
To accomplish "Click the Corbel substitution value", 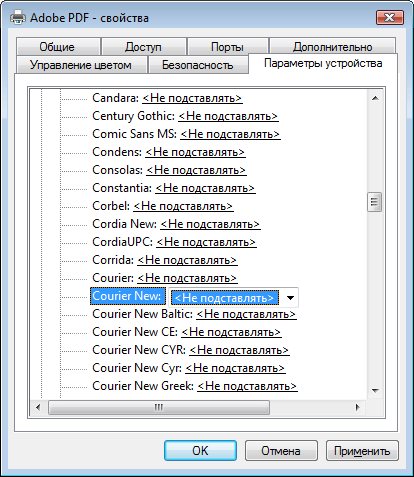I will coord(183,206).
